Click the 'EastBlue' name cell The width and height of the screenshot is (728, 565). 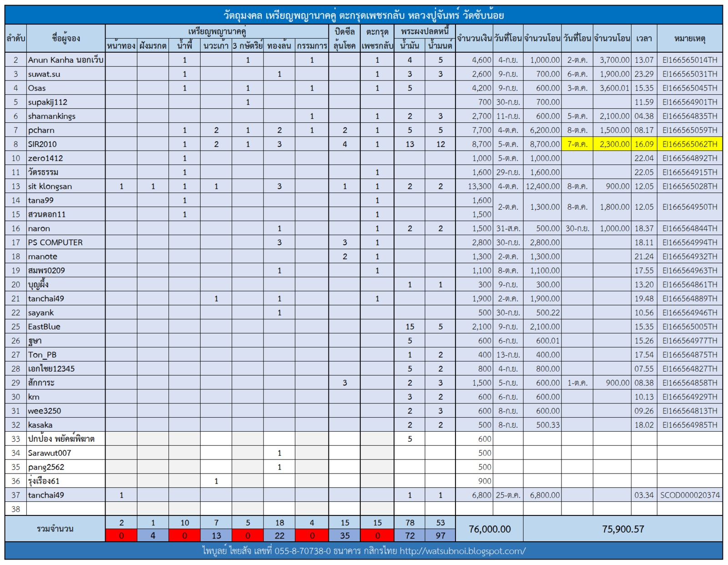[66, 327]
